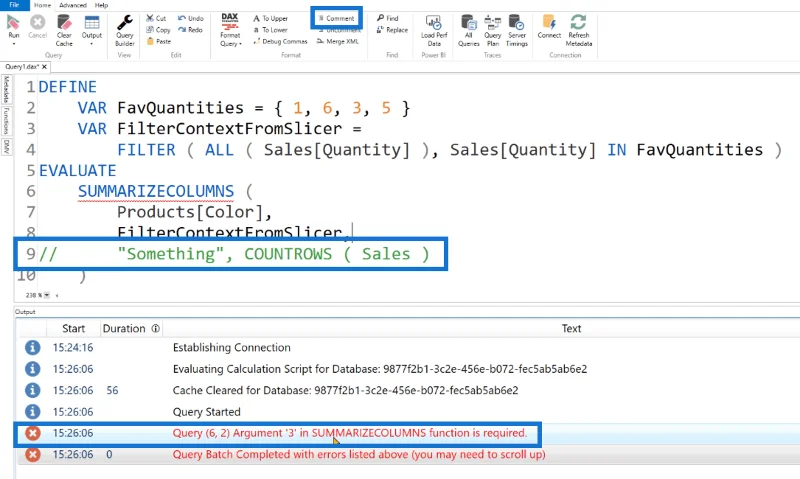
Task: Select the Query Started log row
Action: (408, 412)
